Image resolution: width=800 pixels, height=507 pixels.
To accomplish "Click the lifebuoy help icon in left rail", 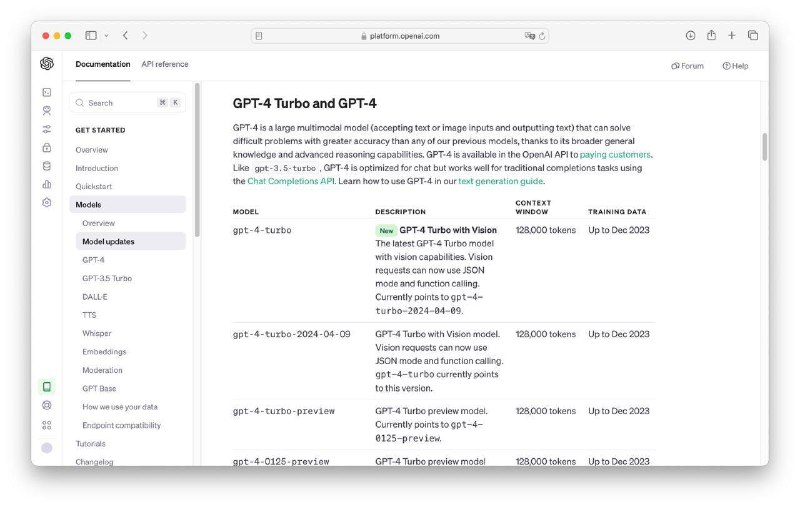I will coord(47,406).
